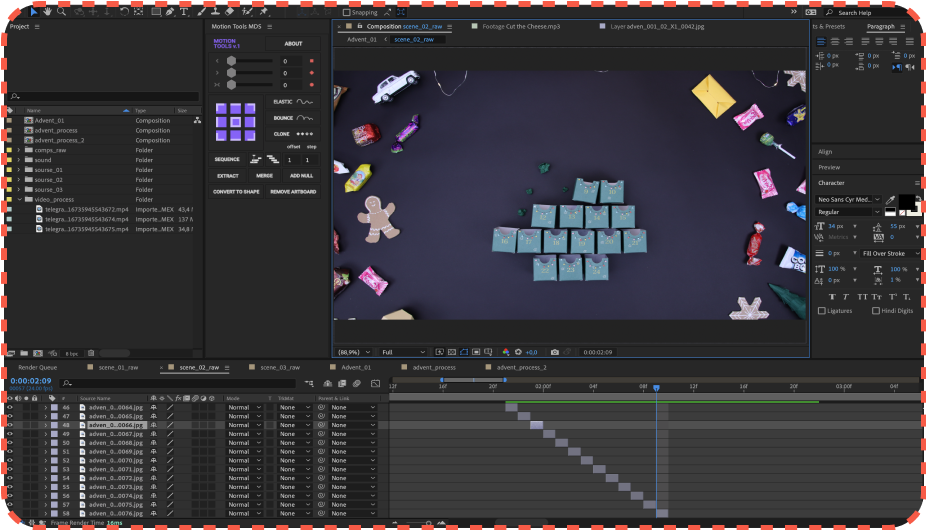Image resolution: width=926 pixels, height=530 pixels.
Task: Open the viewer magnification (88,9%) dropdown
Action: pyautogui.click(x=354, y=352)
